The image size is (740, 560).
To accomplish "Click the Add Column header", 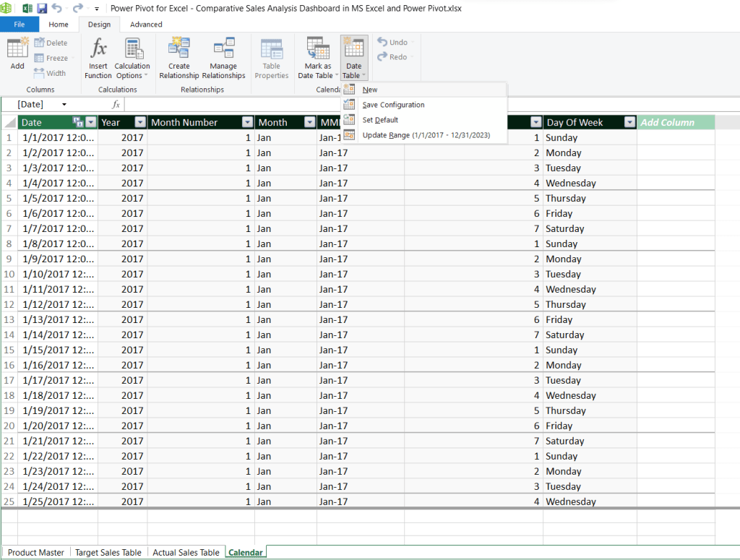I will pos(676,122).
